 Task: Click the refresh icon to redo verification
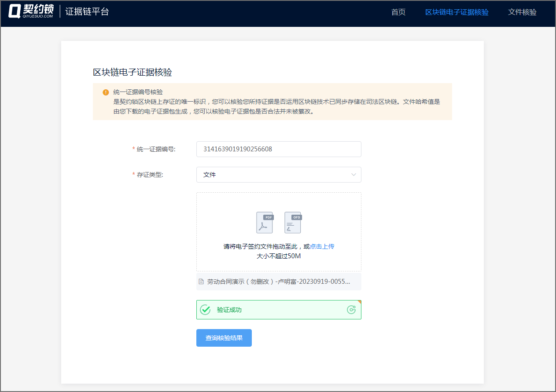(351, 309)
